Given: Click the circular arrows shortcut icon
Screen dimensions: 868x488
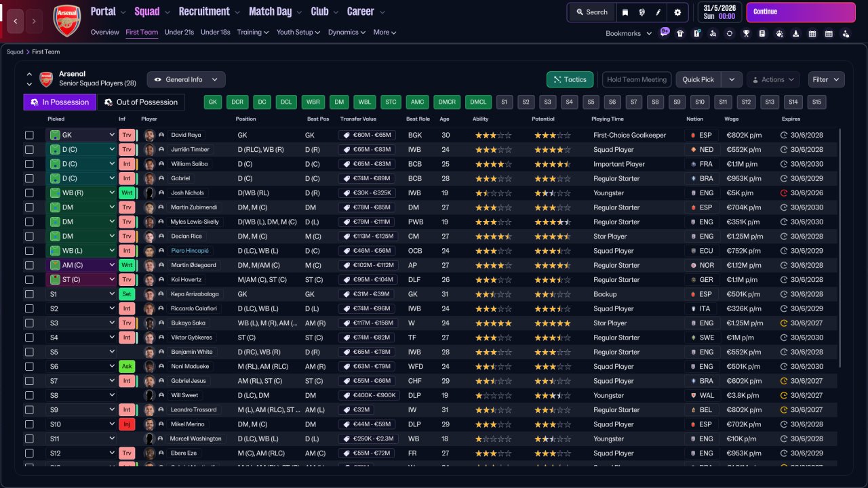Looking at the screenshot, I should (x=730, y=33).
